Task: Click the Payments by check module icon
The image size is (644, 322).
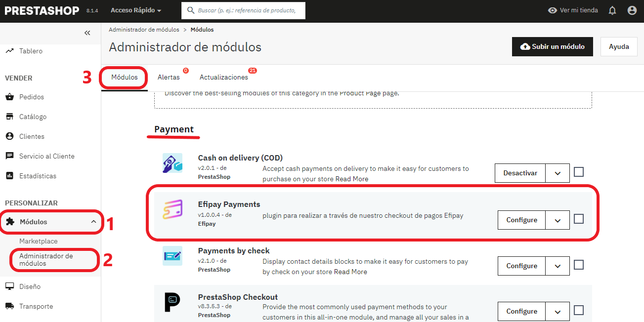Action: tap(172, 256)
